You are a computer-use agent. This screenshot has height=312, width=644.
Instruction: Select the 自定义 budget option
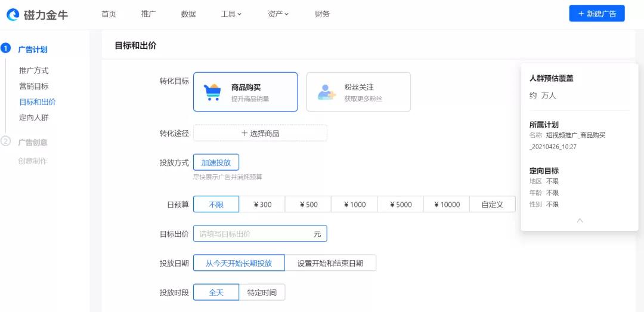pos(492,205)
